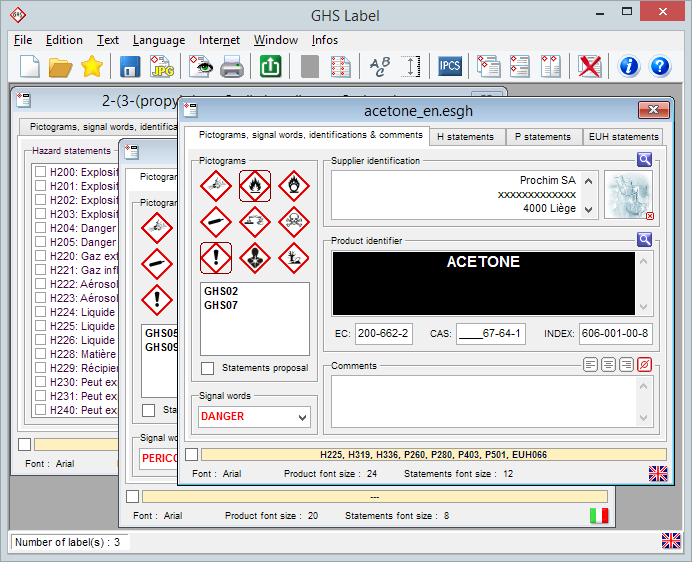Select the skull and crossbones pictogram
Image resolution: width=692 pixels, height=562 pixels.
pyautogui.click(x=294, y=222)
